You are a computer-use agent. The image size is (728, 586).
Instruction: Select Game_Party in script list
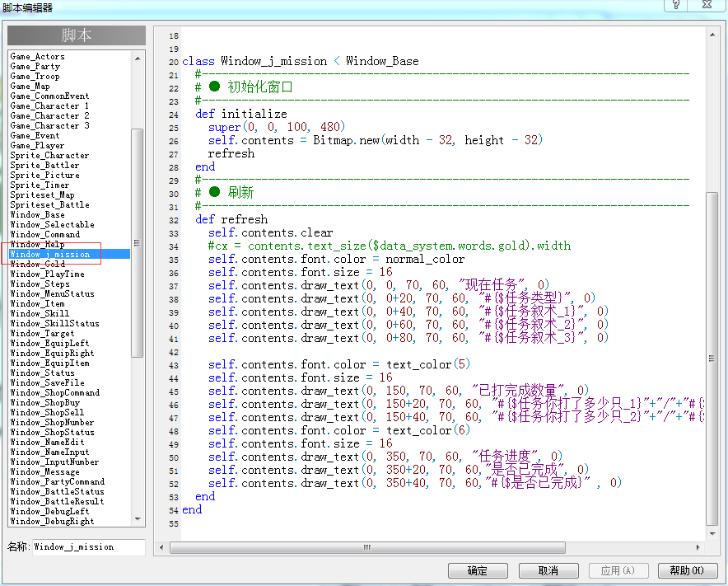35,66
